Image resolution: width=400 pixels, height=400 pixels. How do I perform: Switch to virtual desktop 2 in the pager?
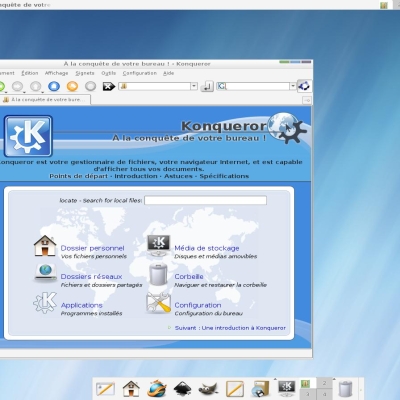324,383
